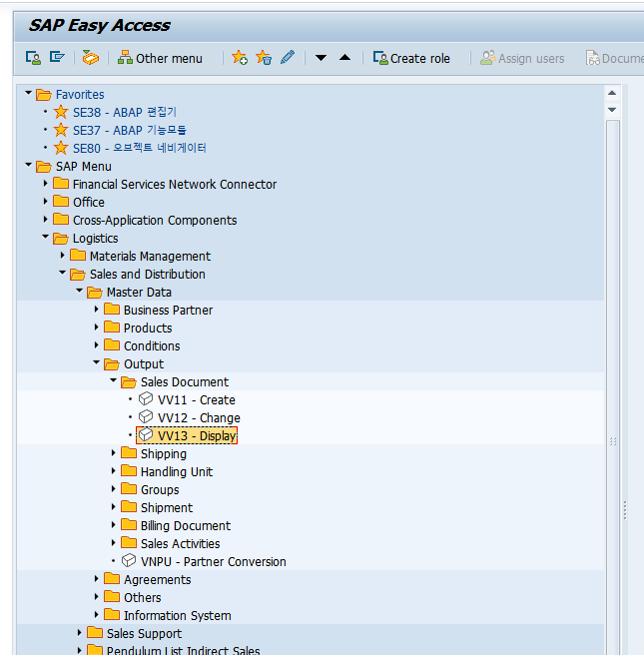Open the Other menu button
The image size is (644, 655).
(160, 58)
